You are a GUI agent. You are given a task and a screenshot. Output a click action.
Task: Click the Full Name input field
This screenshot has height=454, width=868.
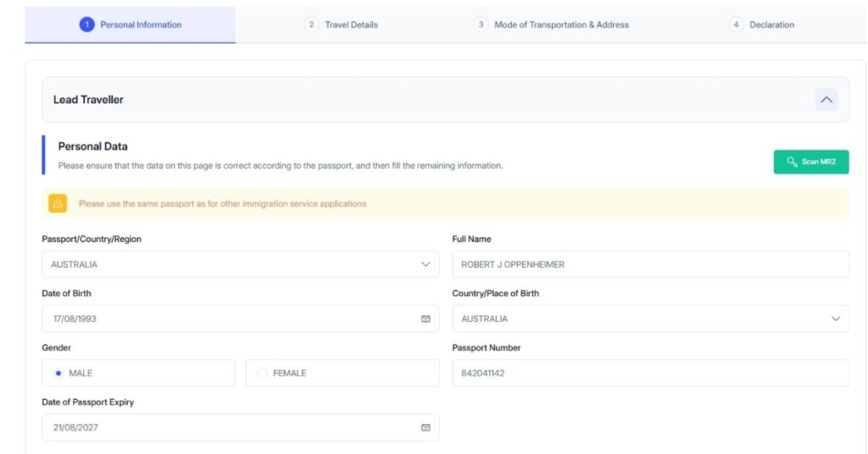[x=650, y=264]
